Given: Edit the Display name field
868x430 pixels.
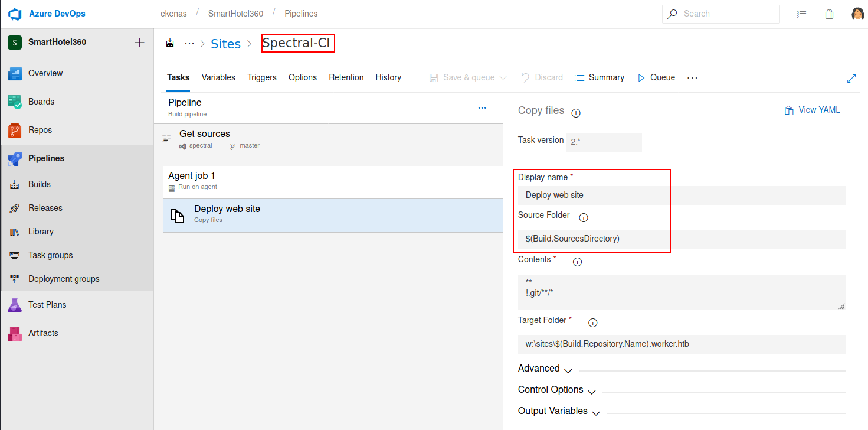Looking at the screenshot, I should coord(682,196).
